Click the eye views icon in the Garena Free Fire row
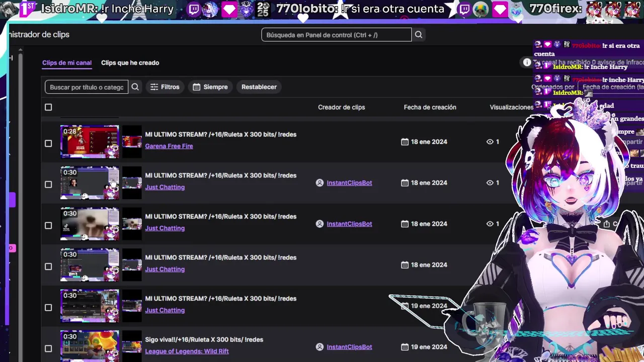Image resolution: width=644 pixels, height=362 pixels. (x=490, y=142)
